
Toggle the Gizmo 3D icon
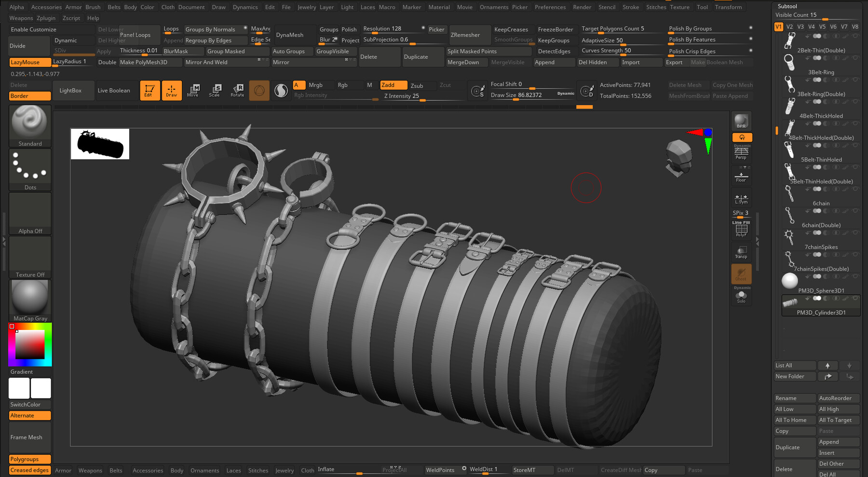(259, 90)
